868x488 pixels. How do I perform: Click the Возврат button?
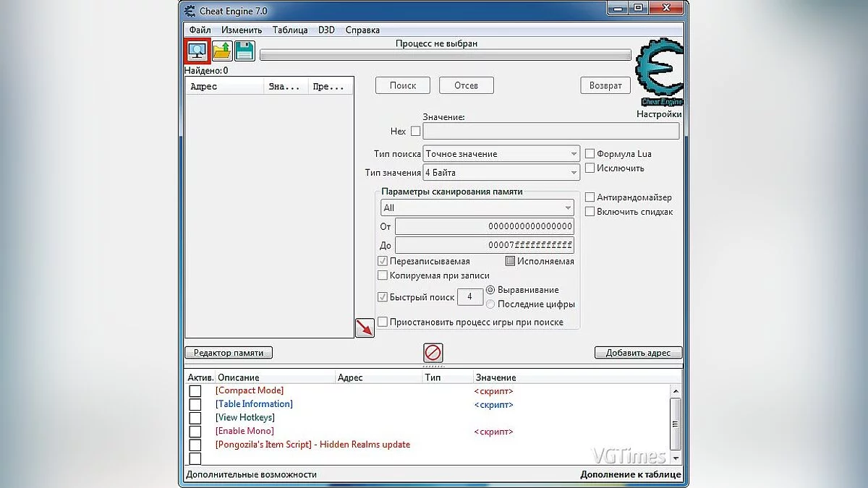tap(605, 85)
